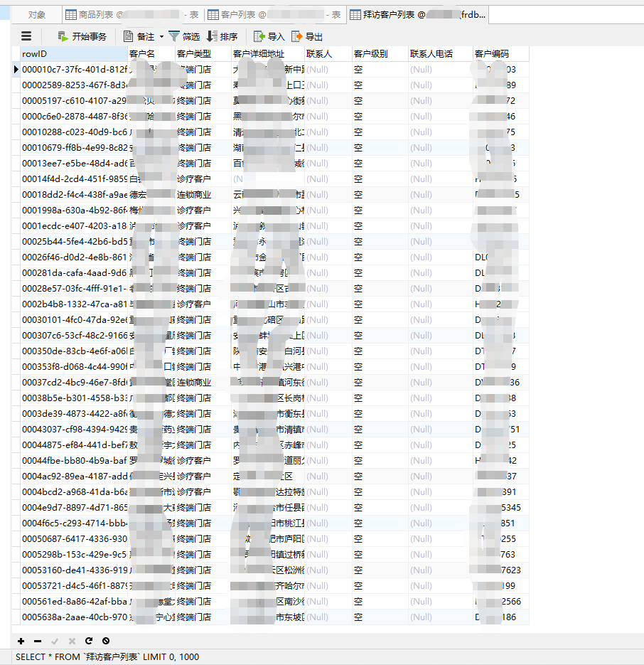
Task: Switch to the 对象 tab
Action: (37, 14)
